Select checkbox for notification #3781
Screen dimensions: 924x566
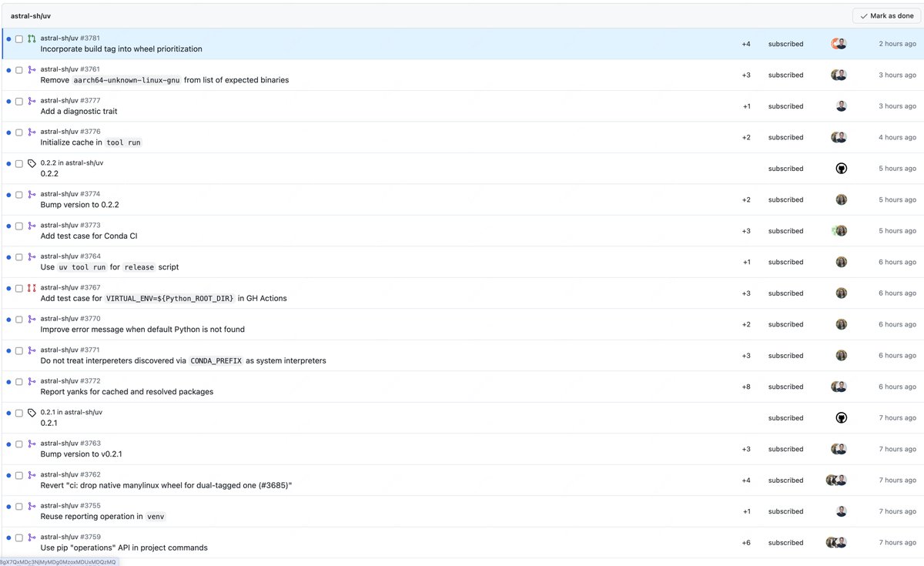click(x=19, y=39)
